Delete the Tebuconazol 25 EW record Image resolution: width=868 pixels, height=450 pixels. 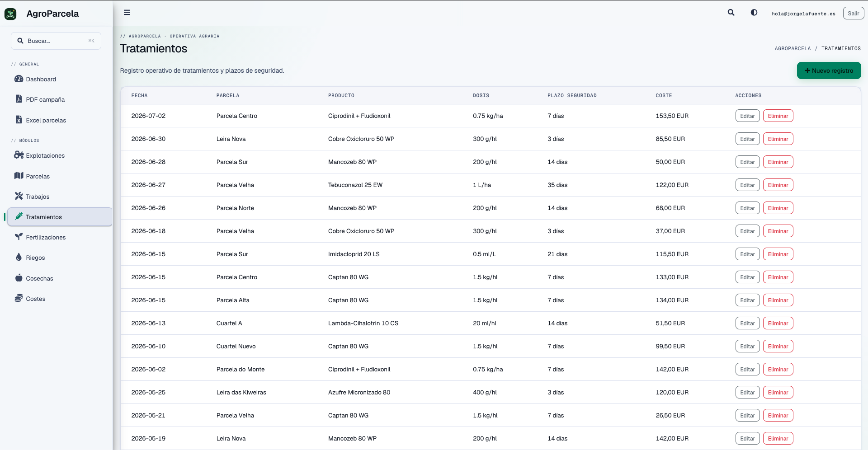click(778, 185)
